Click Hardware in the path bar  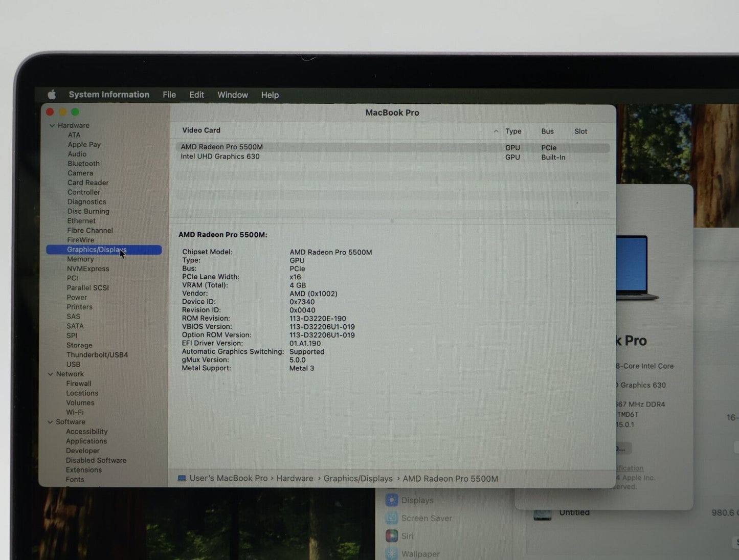[x=295, y=479]
